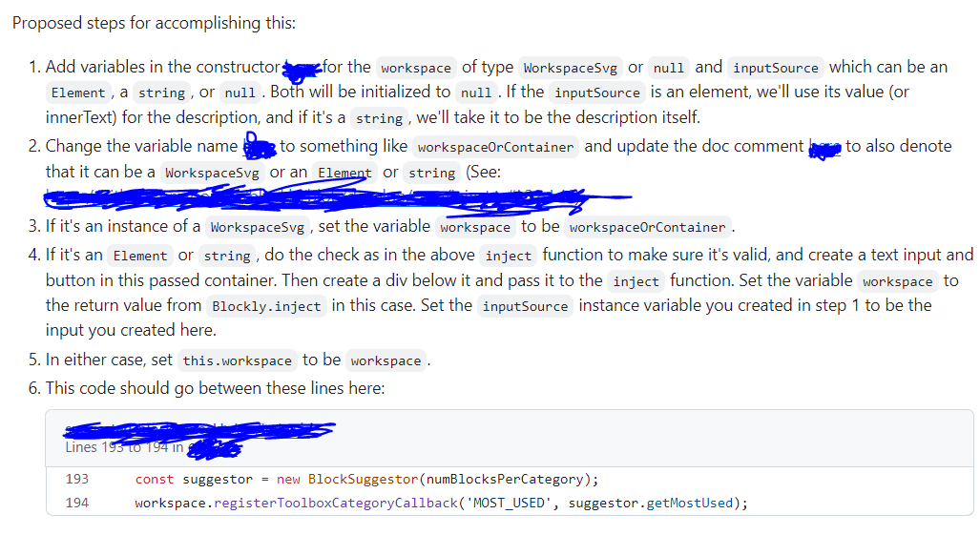Click the 'new' keyword in line 193
Viewport: 980px width, 535px height.
[288, 479]
